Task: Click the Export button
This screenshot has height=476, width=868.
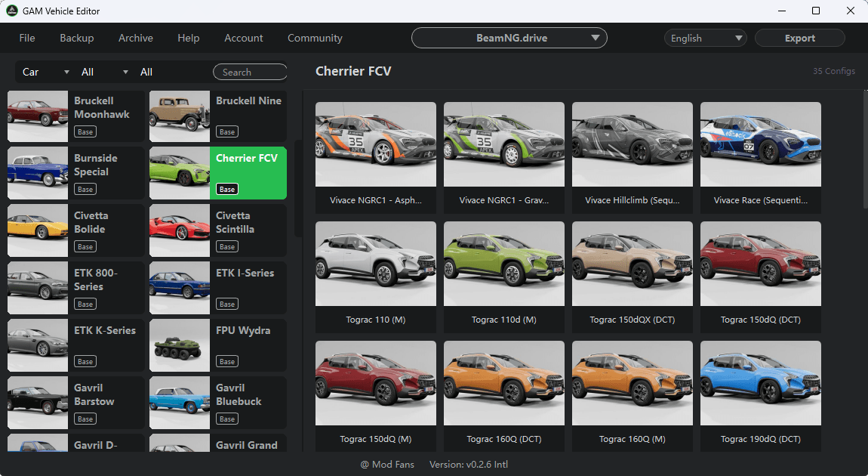Action: 800,39
